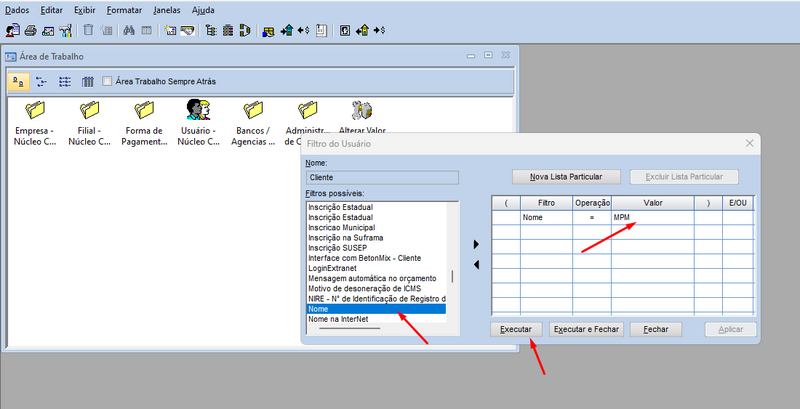Click the MPM value cell in the filter grid
The width and height of the screenshot is (800, 409).
pyautogui.click(x=653, y=218)
